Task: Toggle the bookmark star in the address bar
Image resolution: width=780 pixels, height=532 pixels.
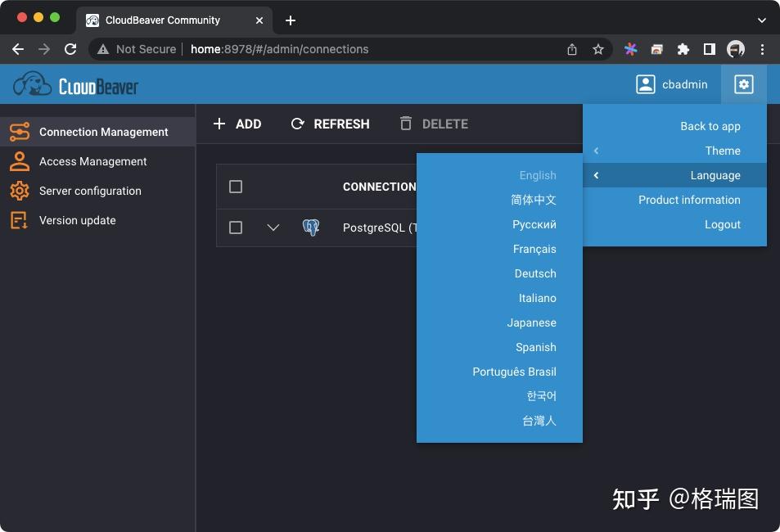Action: [x=598, y=49]
